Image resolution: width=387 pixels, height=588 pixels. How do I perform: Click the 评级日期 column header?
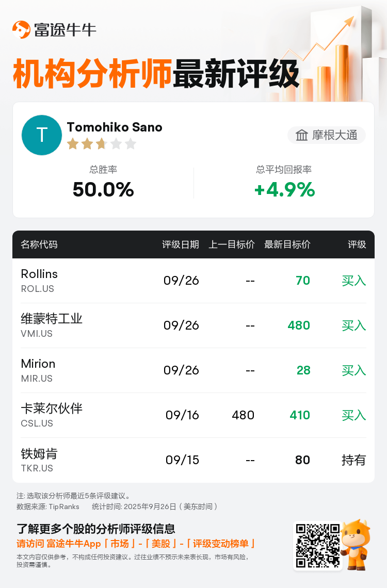click(x=181, y=244)
